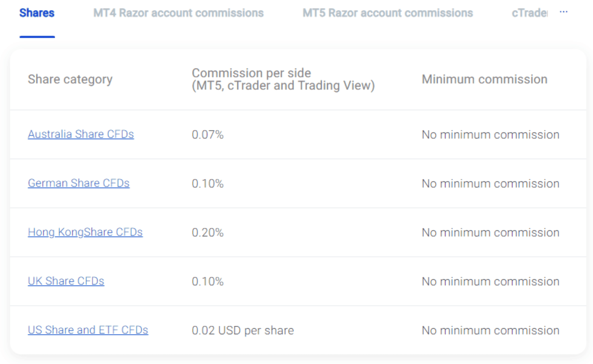Click German row's 0.10% commission value
593x364 pixels.
(x=207, y=183)
